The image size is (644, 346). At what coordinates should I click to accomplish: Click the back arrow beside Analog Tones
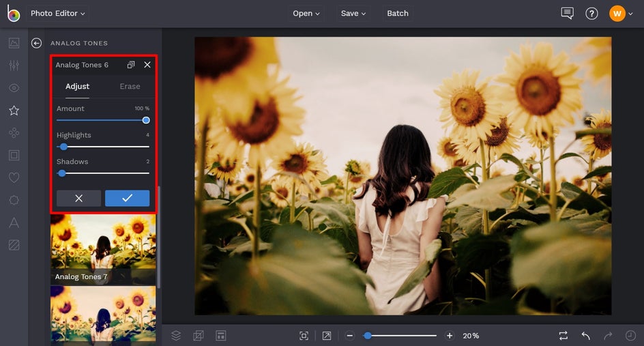(37, 43)
